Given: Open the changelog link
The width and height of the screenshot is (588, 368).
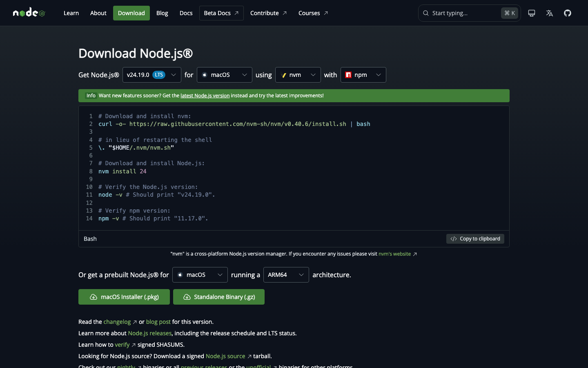Looking at the screenshot, I should [x=120, y=322].
